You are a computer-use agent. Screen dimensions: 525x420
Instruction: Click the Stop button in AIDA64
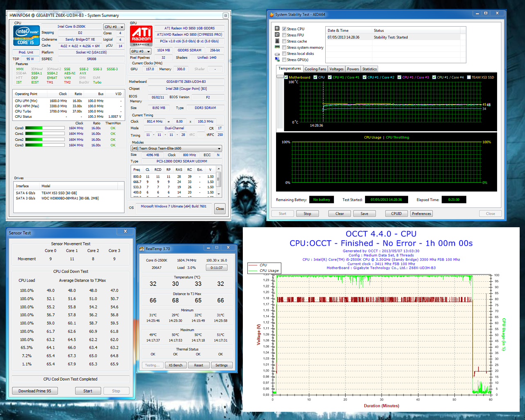click(x=307, y=214)
